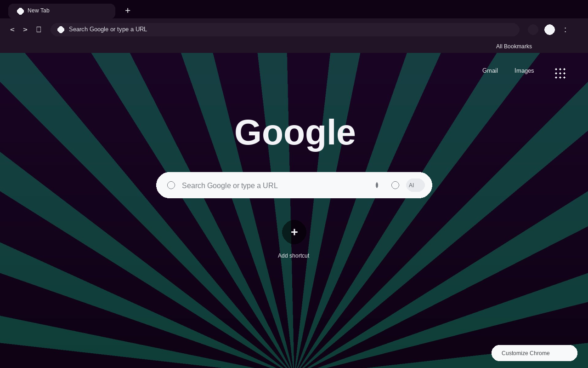Open the Chrome three-dot menu
This screenshot has height=368, width=588.
pyautogui.click(x=565, y=29)
